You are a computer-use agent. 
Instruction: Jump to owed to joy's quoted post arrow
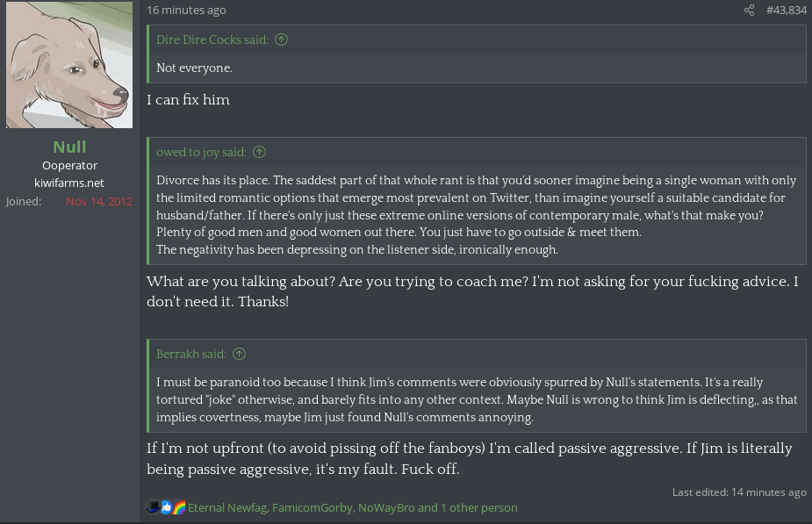(259, 152)
